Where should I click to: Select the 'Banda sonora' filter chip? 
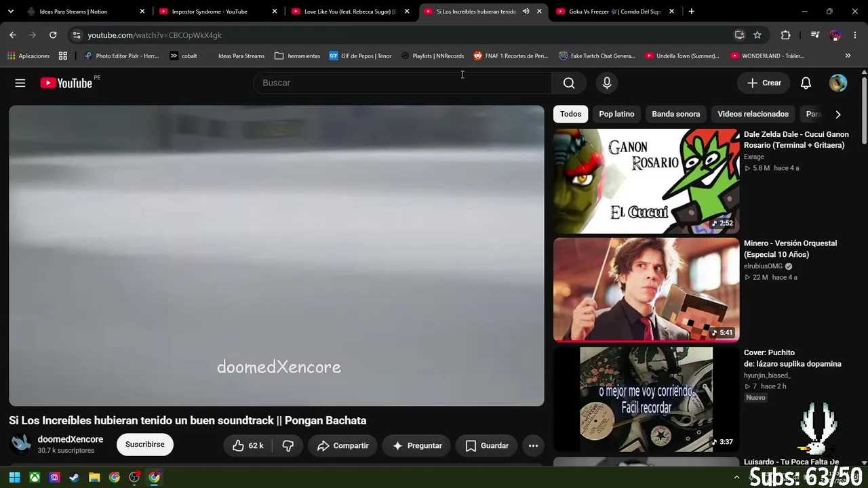675,114
